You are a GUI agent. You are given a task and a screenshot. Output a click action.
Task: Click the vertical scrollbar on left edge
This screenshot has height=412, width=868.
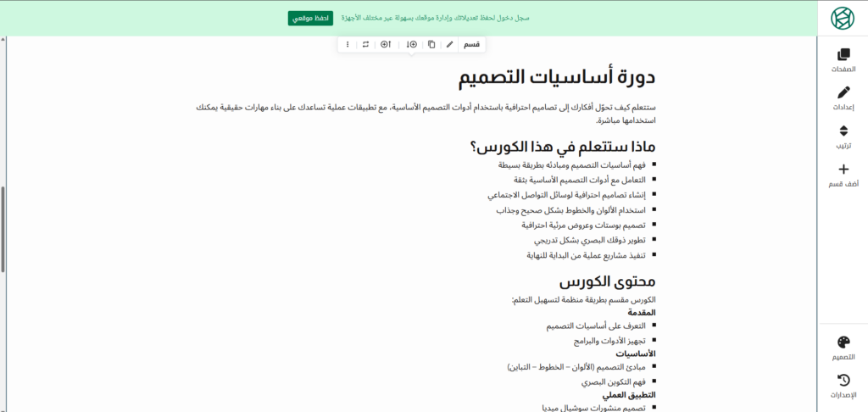(x=3, y=229)
